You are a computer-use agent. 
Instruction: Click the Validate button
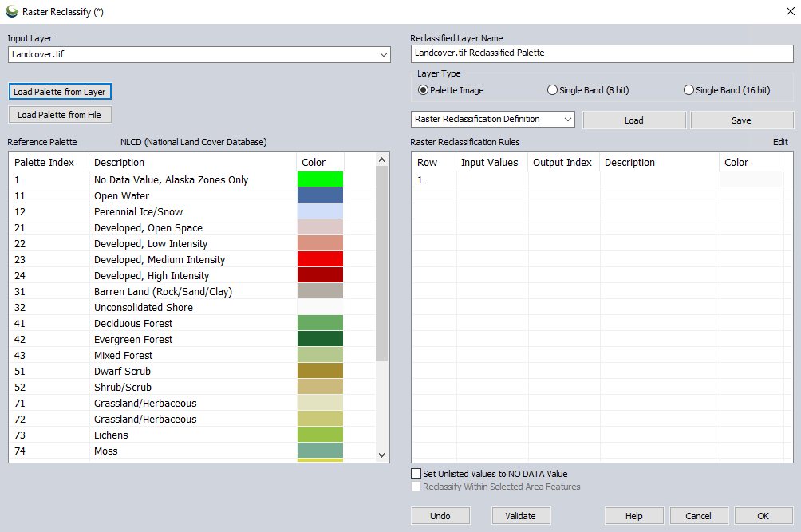point(520,516)
